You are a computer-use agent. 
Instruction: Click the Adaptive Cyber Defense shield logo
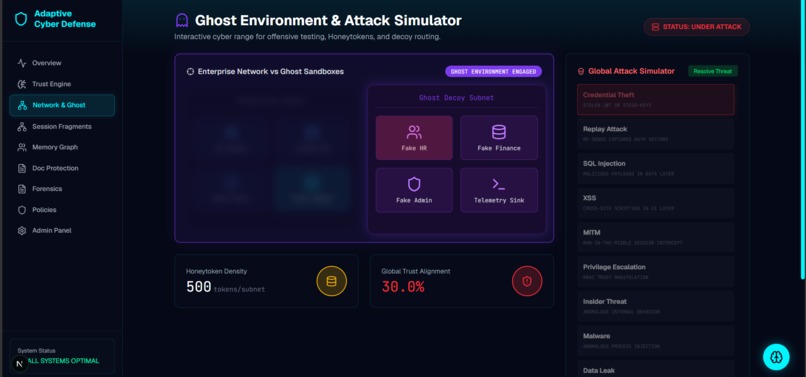click(x=21, y=19)
